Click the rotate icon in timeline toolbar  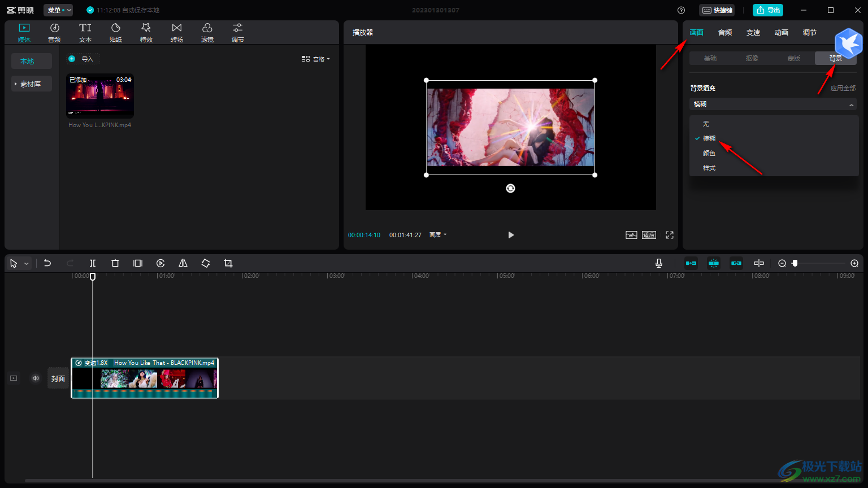(206, 263)
